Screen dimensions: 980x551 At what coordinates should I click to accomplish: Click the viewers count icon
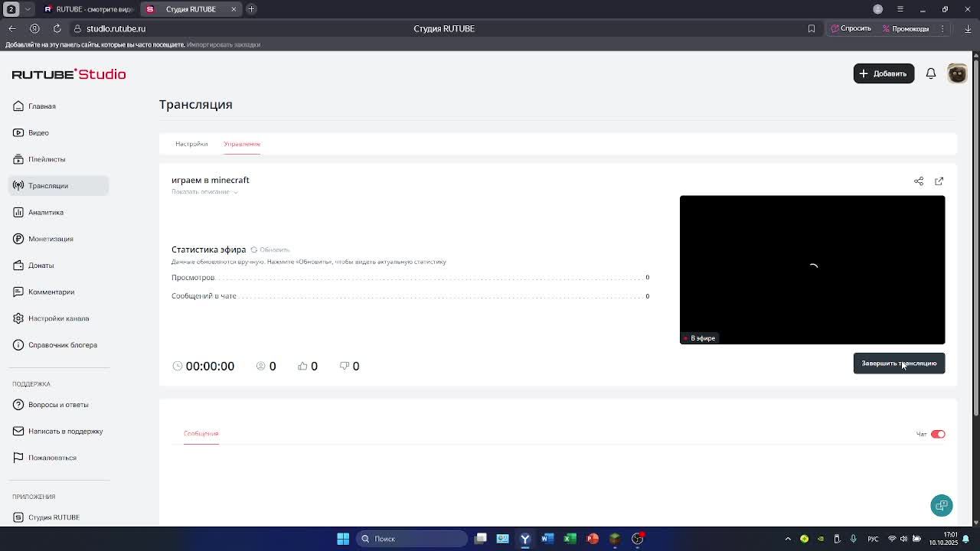(x=260, y=367)
